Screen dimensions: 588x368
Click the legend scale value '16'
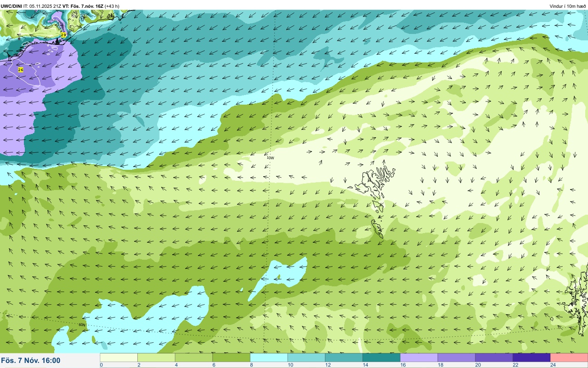[x=402, y=365]
